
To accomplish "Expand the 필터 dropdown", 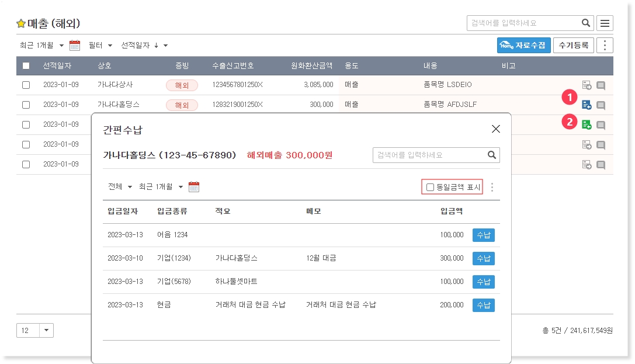I will [x=100, y=46].
